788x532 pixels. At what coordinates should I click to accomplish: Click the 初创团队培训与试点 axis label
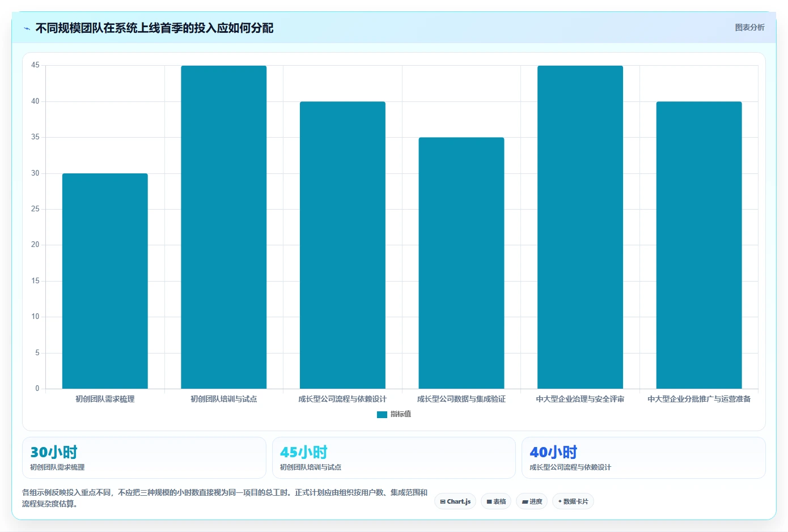(x=224, y=399)
